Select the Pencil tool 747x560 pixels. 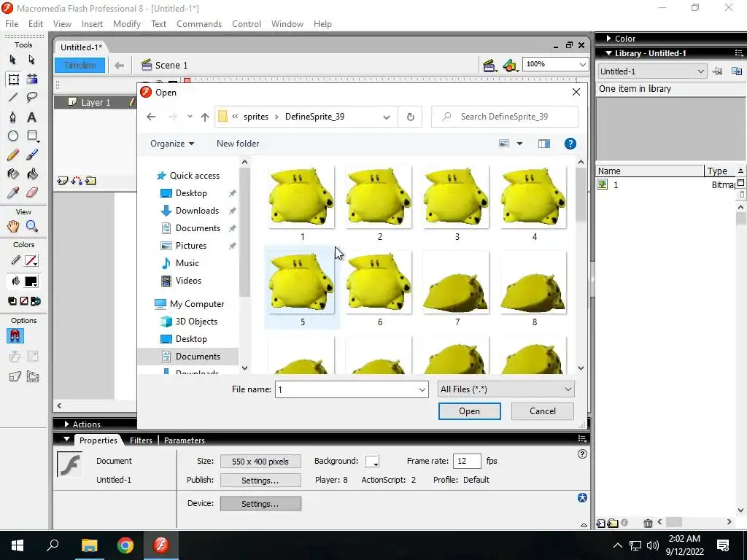tap(13, 155)
